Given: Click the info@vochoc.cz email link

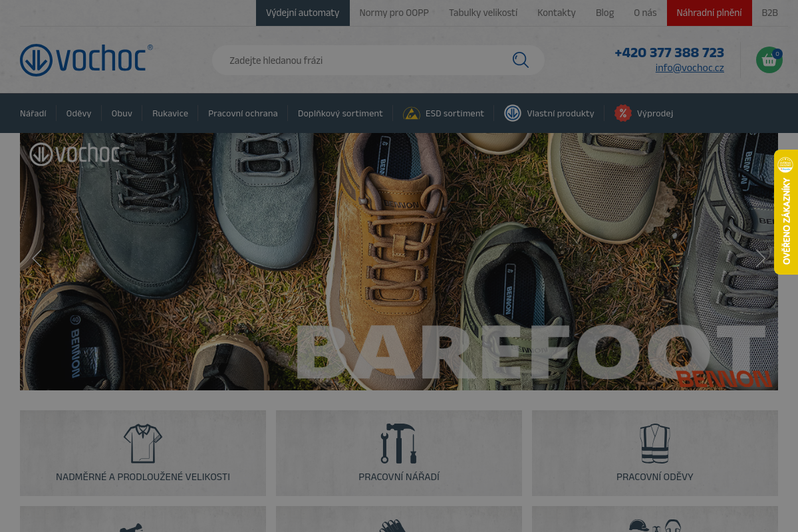Looking at the screenshot, I should pos(689,68).
